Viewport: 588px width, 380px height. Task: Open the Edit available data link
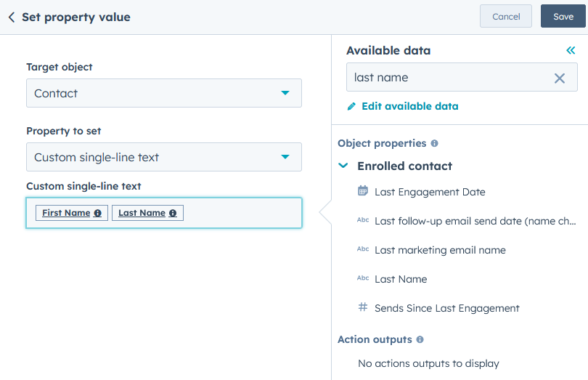pos(409,106)
